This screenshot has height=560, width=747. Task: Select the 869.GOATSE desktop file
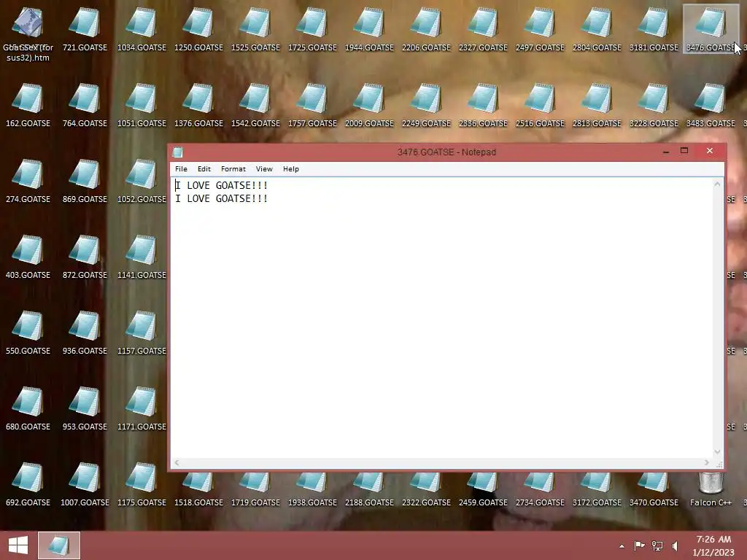pos(85,181)
